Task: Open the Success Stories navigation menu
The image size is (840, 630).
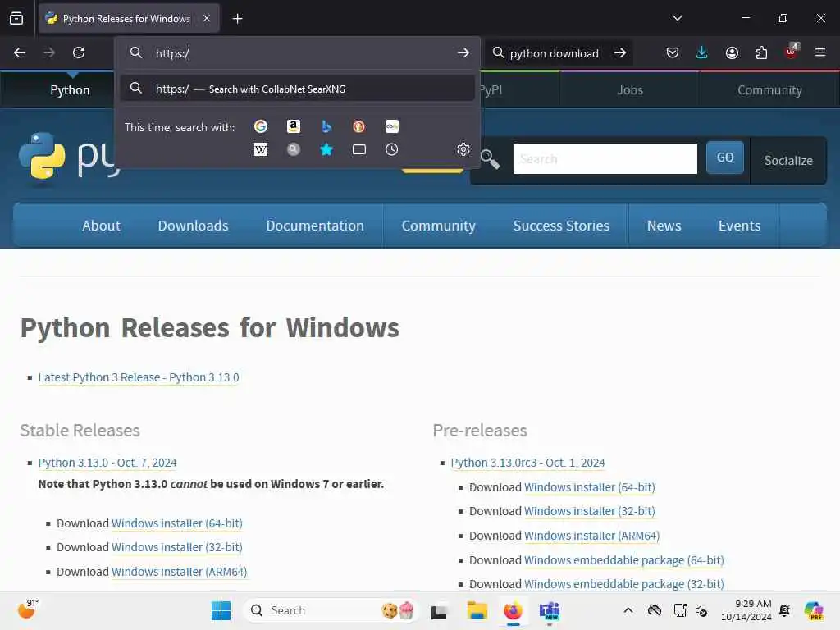Action: pyautogui.click(x=561, y=226)
